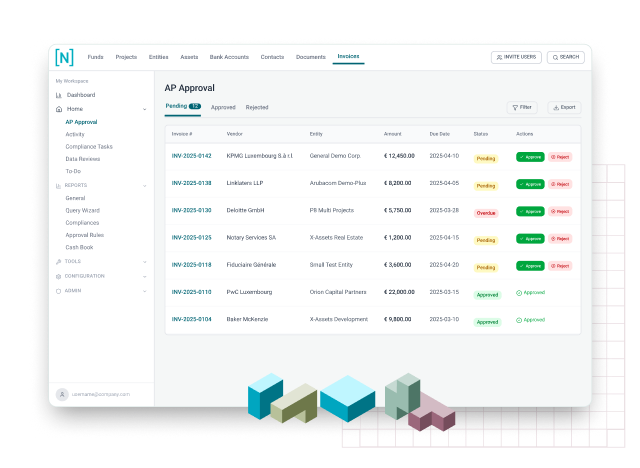
Task: Open the Contacts menu
Action: 272,57
